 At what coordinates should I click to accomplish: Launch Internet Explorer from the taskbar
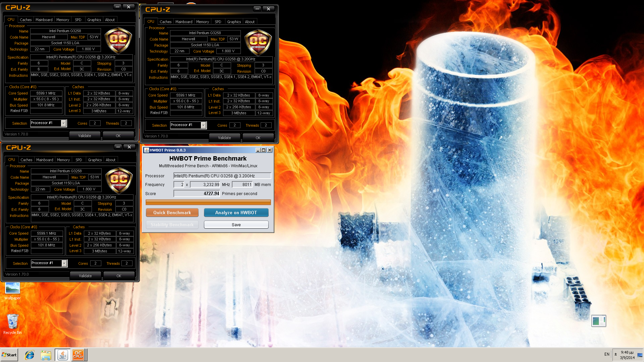[30, 355]
